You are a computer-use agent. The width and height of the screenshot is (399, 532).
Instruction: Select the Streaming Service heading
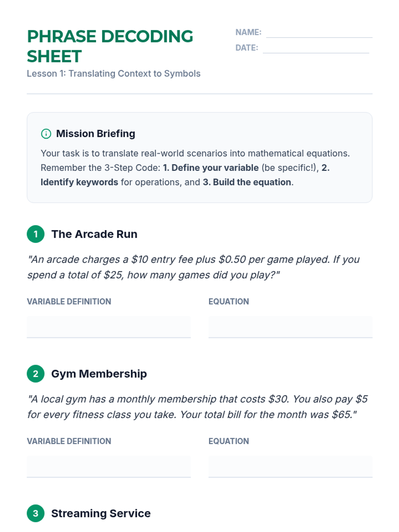(x=101, y=513)
